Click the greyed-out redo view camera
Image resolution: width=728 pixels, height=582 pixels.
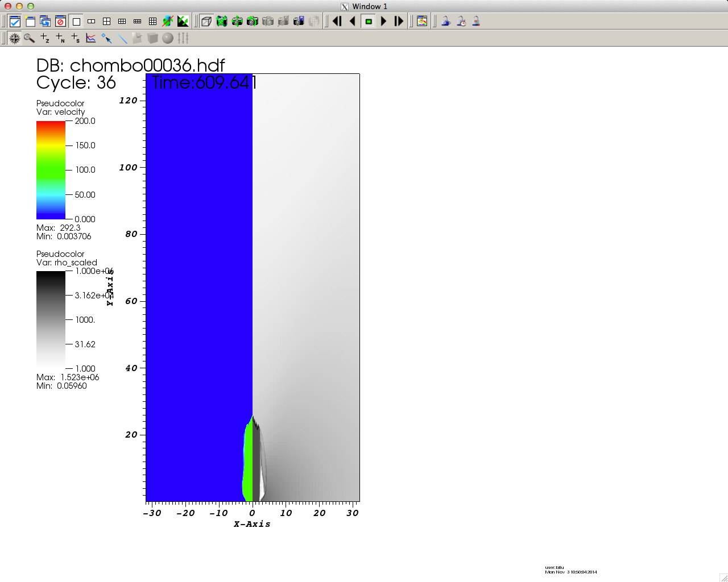(x=268, y=22)
